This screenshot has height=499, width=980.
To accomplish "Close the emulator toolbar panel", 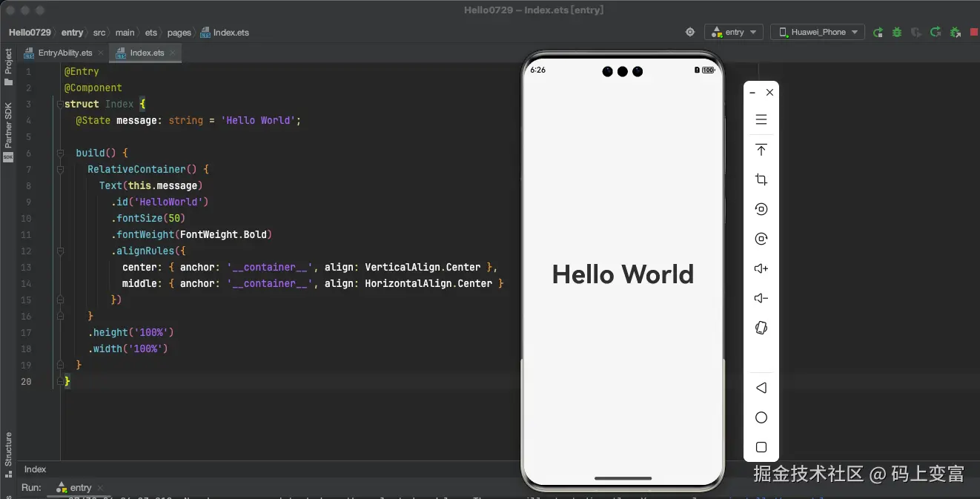I will coord(769,93).
